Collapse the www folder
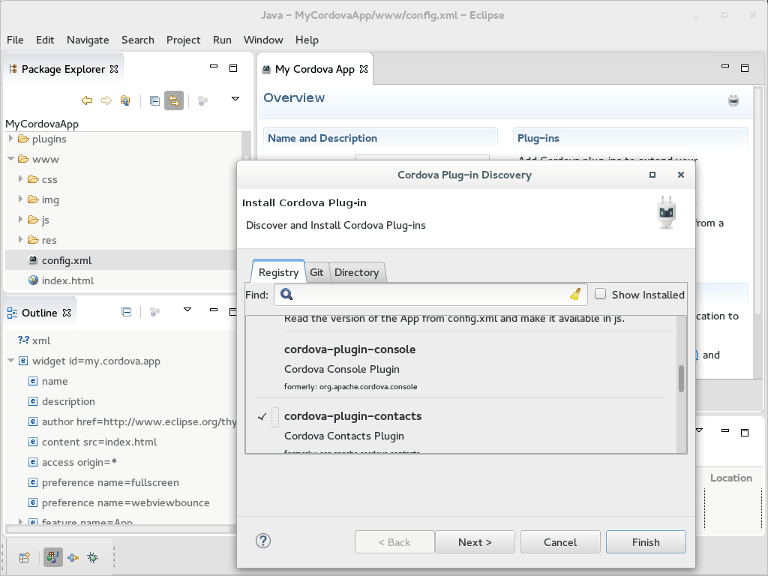 tap(11, 159)
